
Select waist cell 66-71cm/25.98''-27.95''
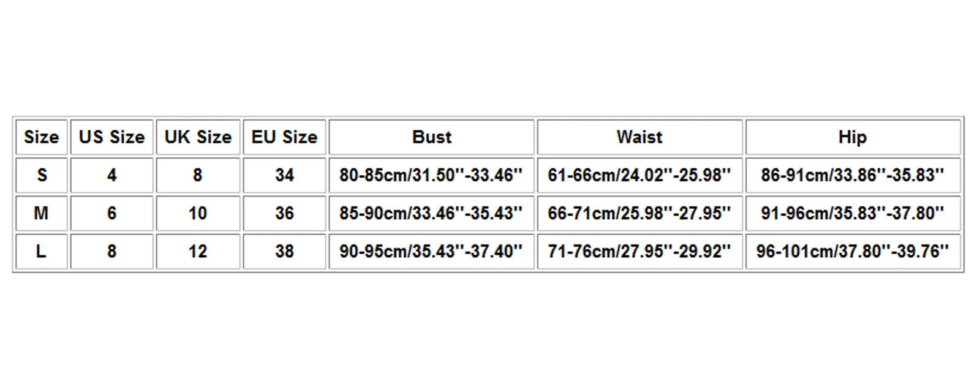pyautogui.click(x=639, y=213)
